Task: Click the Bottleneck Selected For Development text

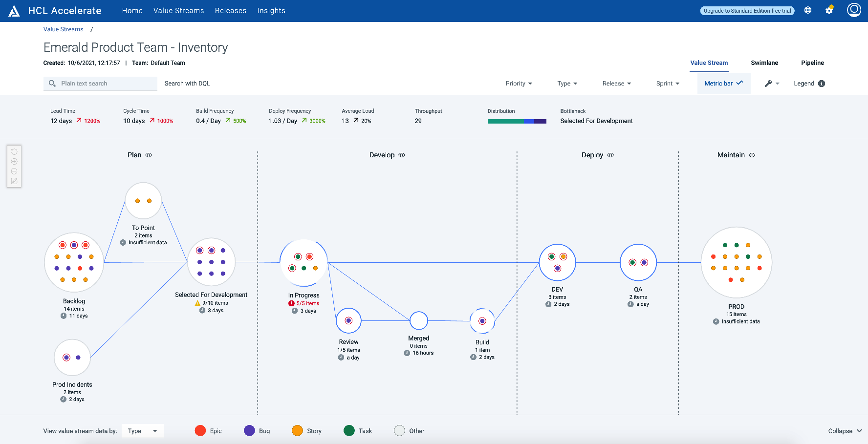Action: pos(596,121)
